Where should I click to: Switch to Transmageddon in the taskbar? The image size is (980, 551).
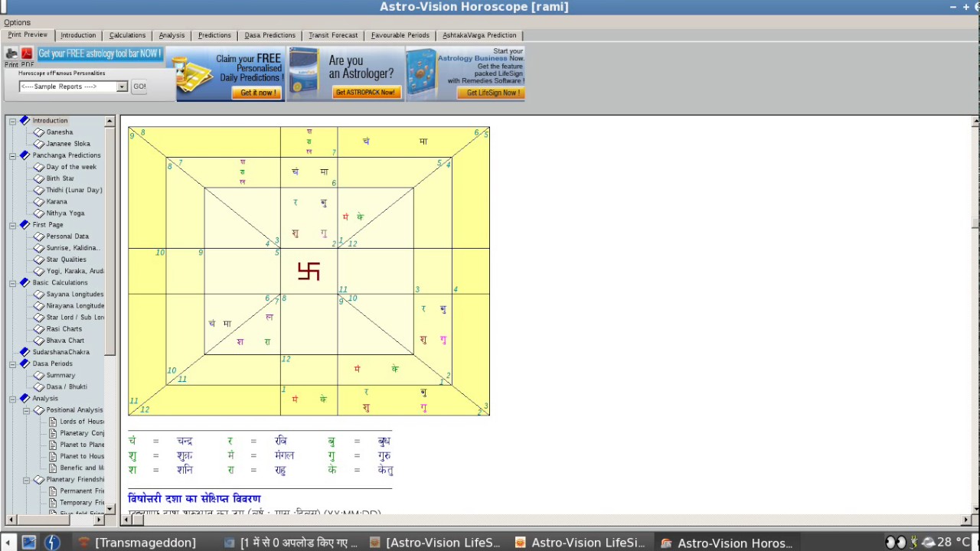coord(138,543)
